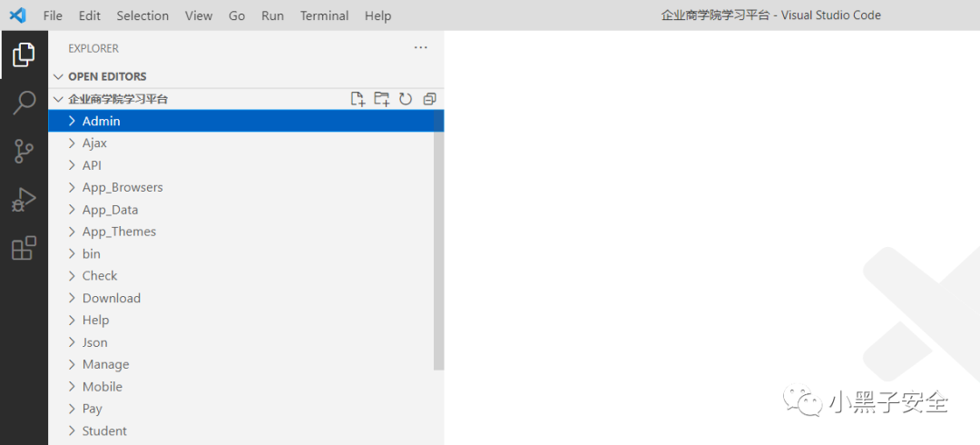Open Explorer views and more actions menu
Screen dimensions: 980x445
coord(421,47)
